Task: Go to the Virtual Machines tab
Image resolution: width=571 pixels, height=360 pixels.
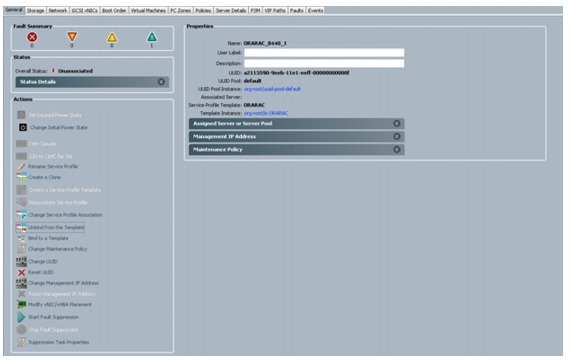Action: [x=148, y=11]
